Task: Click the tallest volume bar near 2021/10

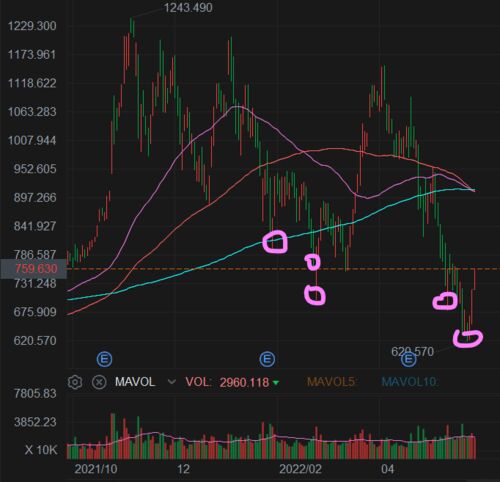Action: point(113,436)
